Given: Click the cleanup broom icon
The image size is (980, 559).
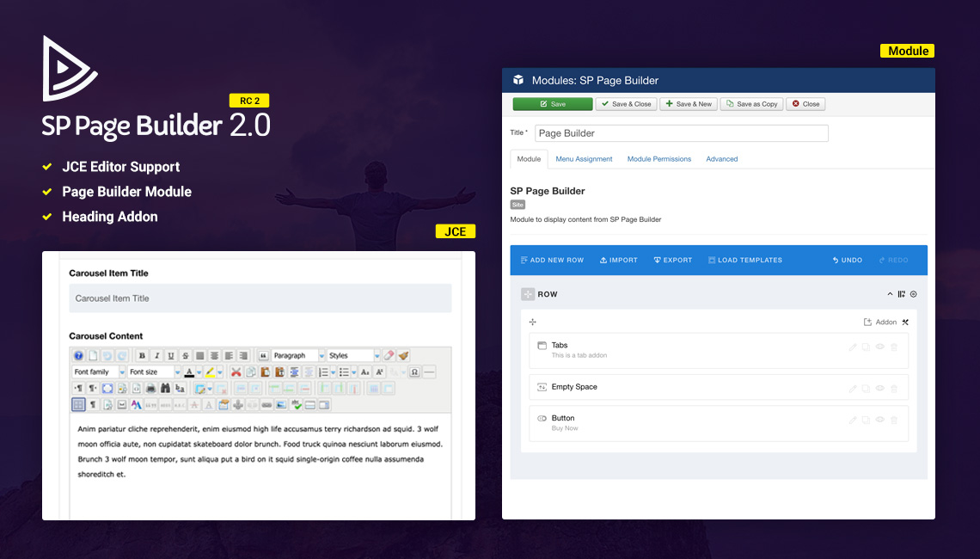Looking at the screenshot, I should pyautogui.click(x=404, y=356).
